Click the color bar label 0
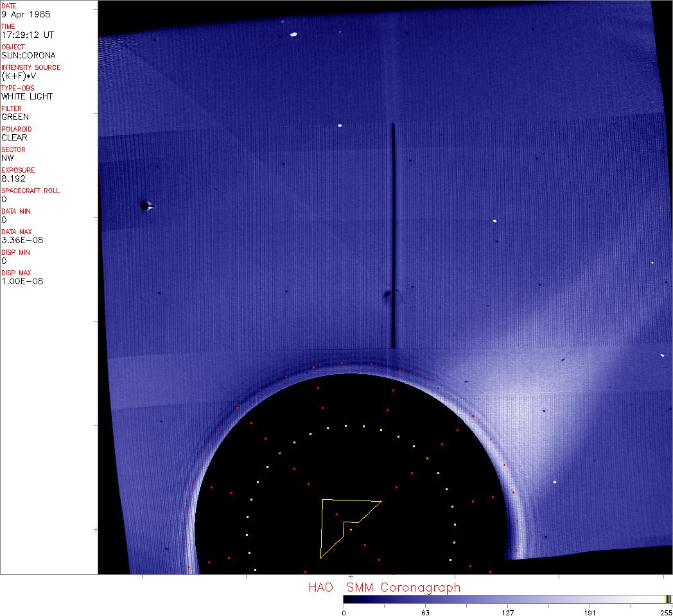Viewport: 673px width, 616px height. (x=344, y=613)
